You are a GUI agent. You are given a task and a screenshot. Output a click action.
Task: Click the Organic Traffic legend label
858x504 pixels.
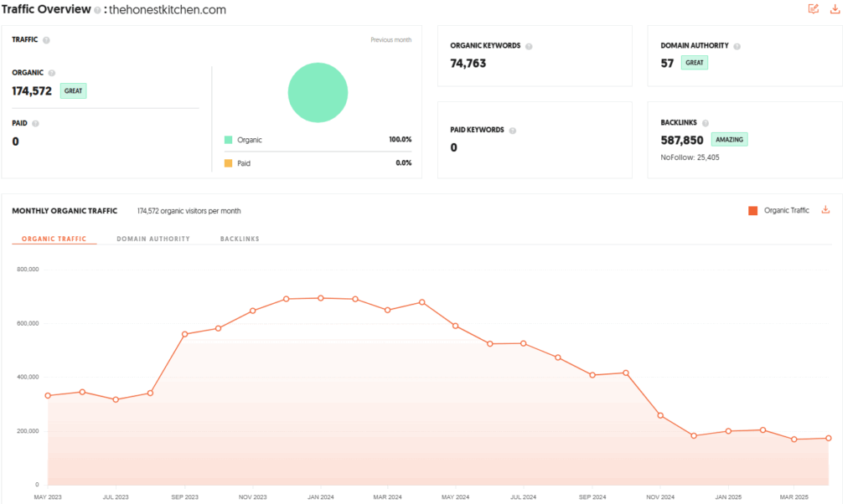pyautogui.click(x=786, y=210)
